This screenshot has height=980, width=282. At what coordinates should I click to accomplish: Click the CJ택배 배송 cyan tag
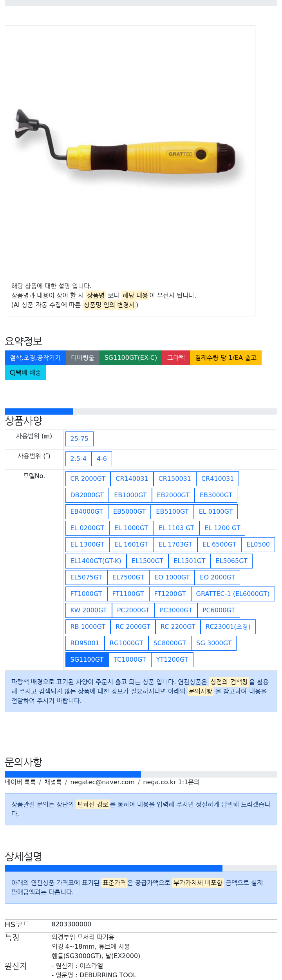(x=25, y=373)
